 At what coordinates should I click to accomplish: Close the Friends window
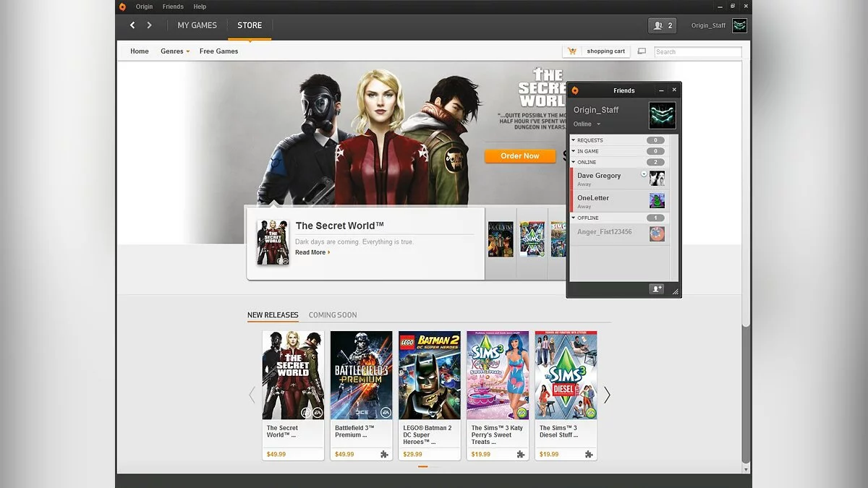click(674, 90)
